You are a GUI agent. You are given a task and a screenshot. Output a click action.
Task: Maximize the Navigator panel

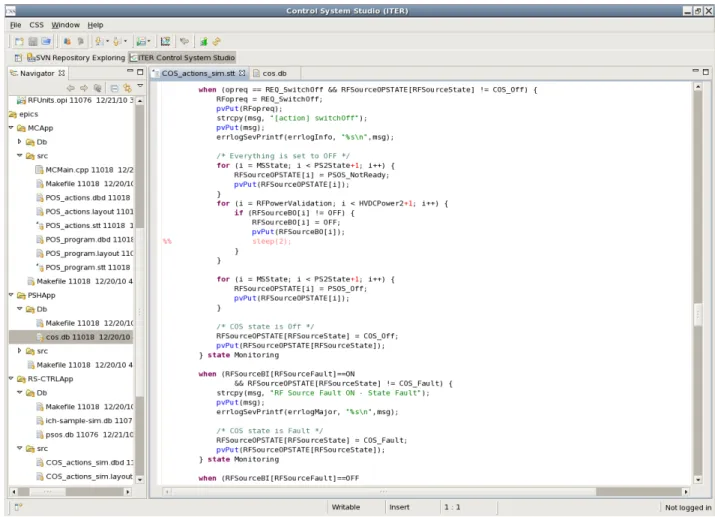coord(140,72)
